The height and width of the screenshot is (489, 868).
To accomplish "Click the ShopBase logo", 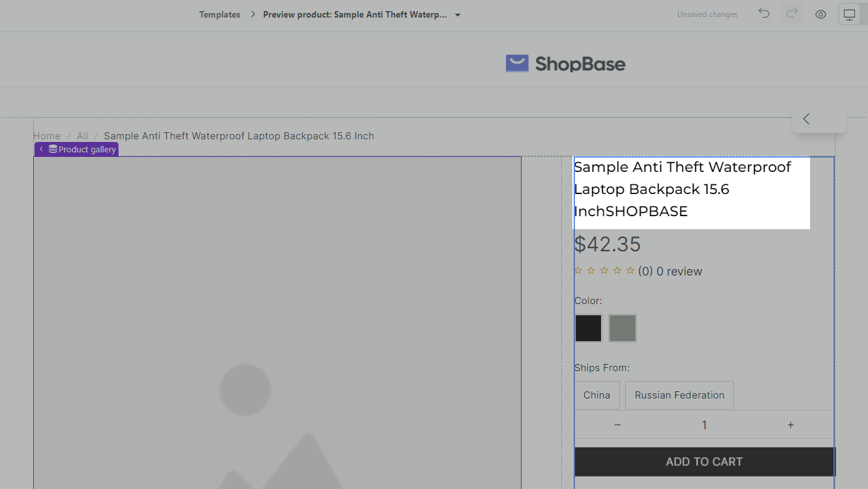I will click(x=565, y=63).
